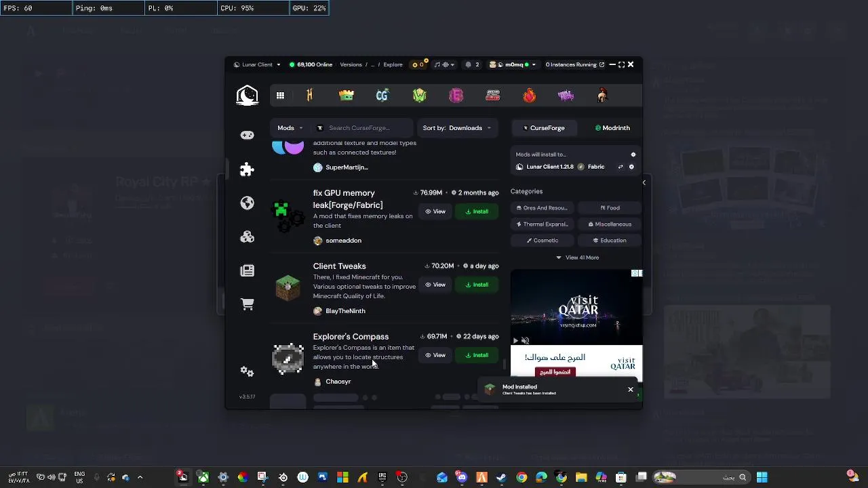
Task: Go to Versions breadcrumb
Action: [351, 64]
